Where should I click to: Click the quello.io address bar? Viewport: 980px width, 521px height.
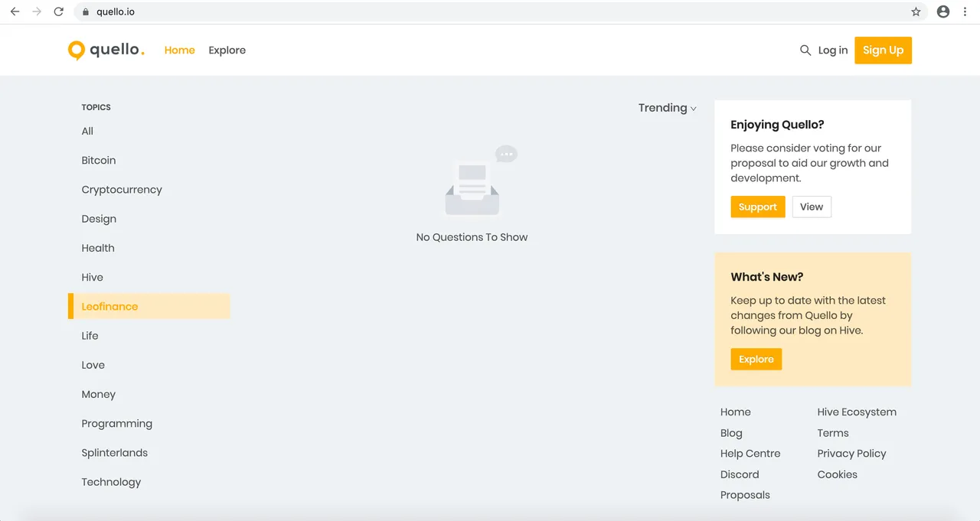point(501,11)
